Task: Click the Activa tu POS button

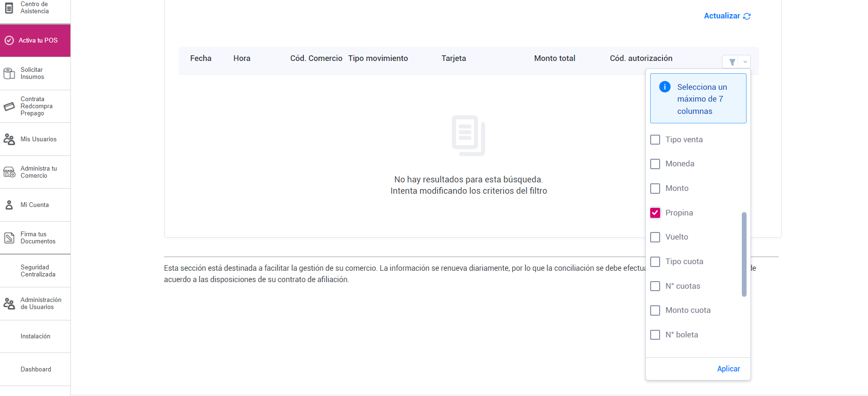Action: [x=35, y=41]
